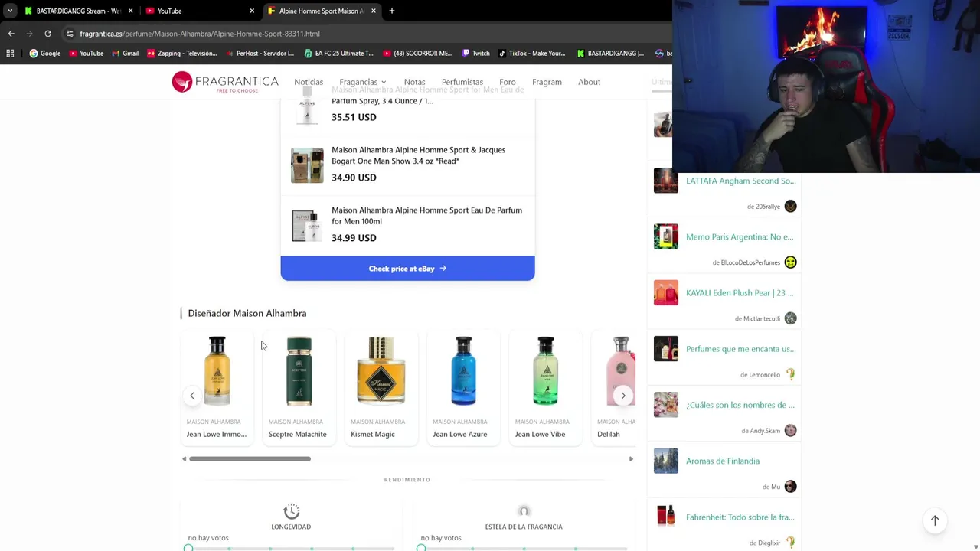This screenshot has height=551, width=980.
Task: Open Sceptre Malachite perfume card
Action: point(299,388)
